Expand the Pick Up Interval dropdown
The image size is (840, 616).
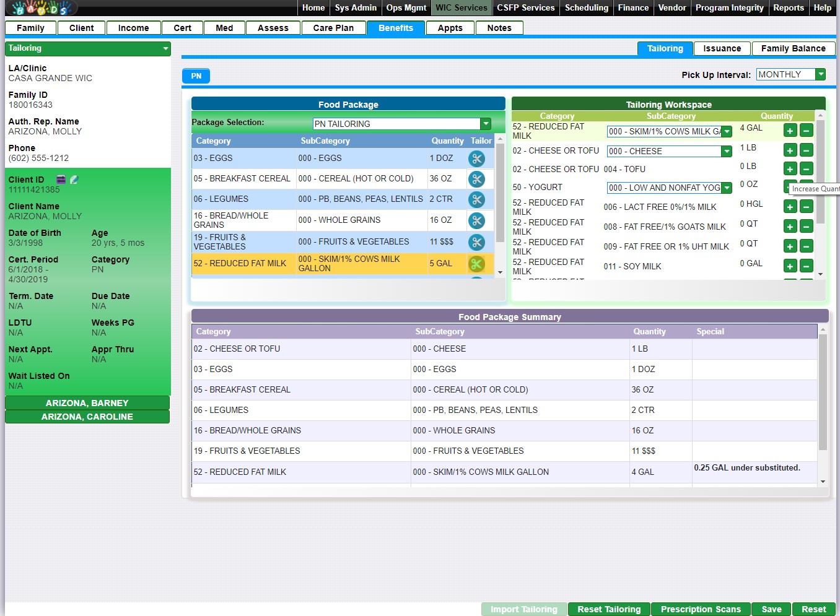click(820, 74)
